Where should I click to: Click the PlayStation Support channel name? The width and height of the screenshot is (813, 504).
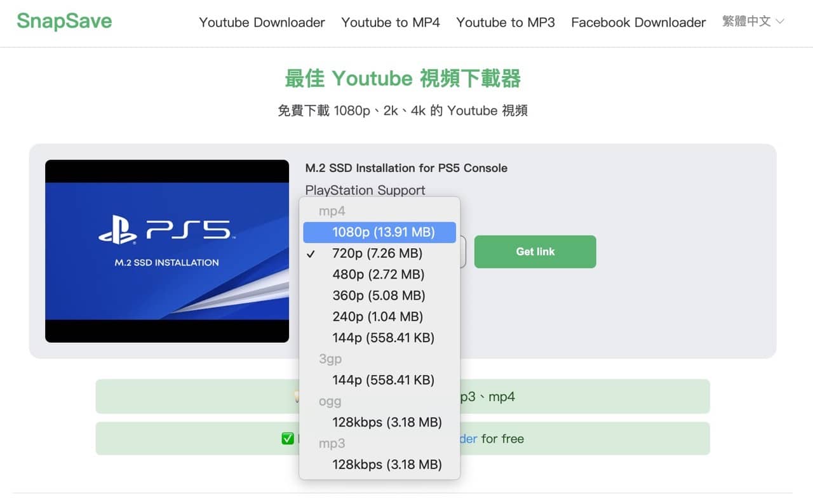coord(365,190)
